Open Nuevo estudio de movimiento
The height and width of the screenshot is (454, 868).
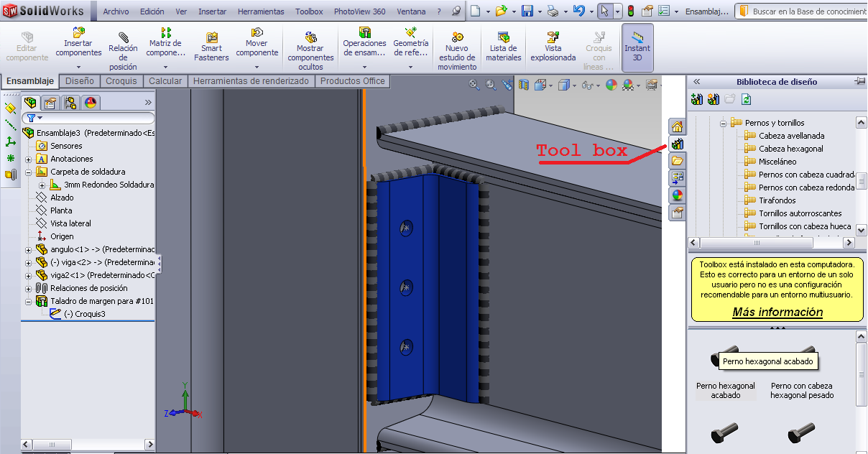[x=457, y=51]
